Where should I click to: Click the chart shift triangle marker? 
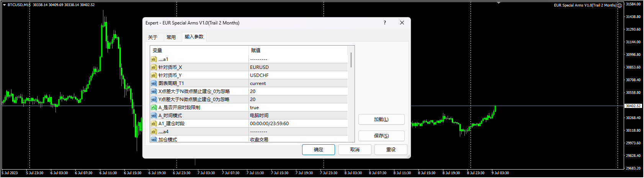(x=499, y=3)
